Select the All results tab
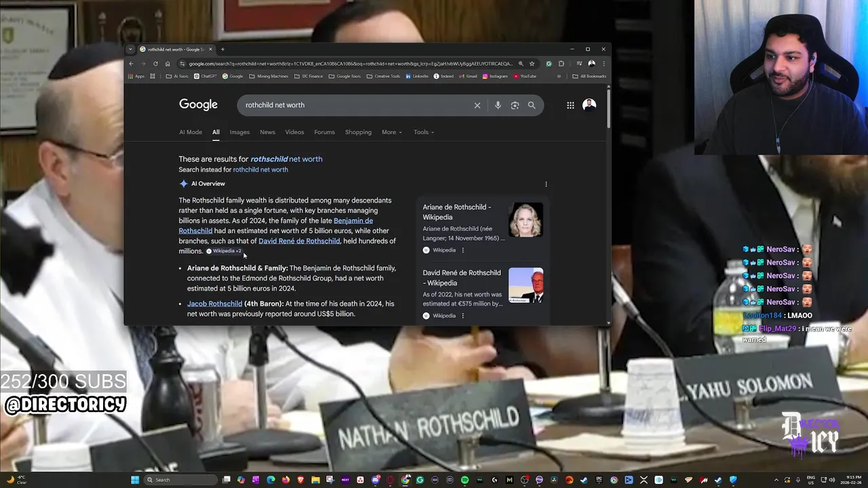Image resolution: width=868 pixels, height=488 pixels. coord(216,132)
